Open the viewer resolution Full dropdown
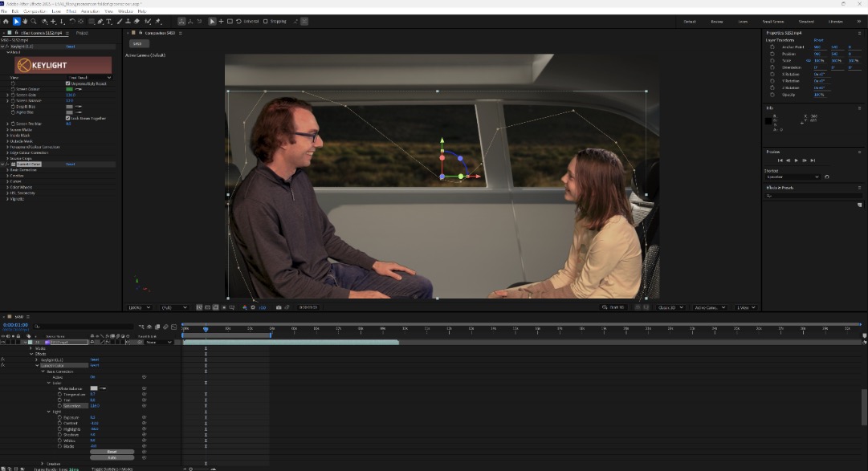This screenshot has width=868, height=471. (174, 308)
